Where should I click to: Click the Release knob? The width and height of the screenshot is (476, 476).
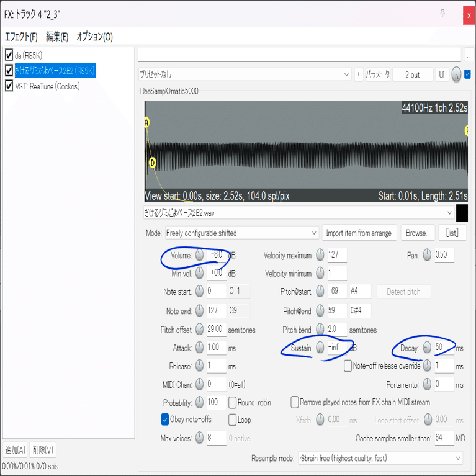[199, 366]
